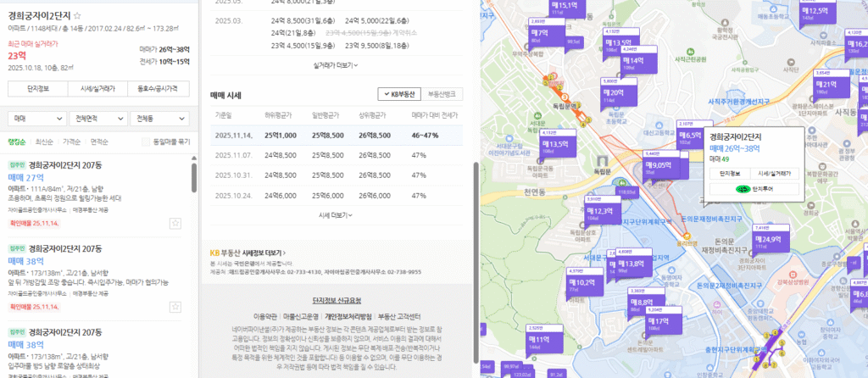Open the 단지정보 신규요청 link
The height and width of the screenshot is (378, 868).
[337, 301]
